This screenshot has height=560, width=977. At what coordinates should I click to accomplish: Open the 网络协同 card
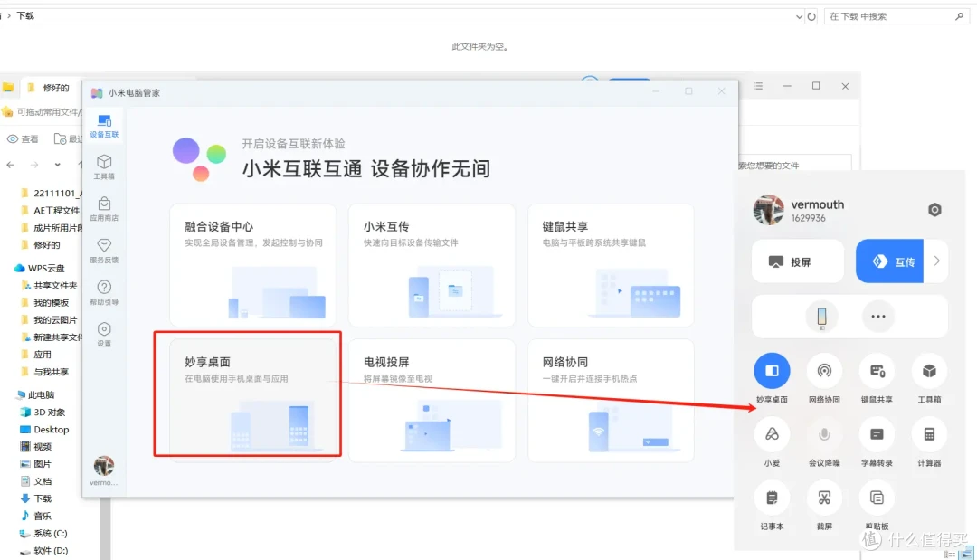[611, 400]
